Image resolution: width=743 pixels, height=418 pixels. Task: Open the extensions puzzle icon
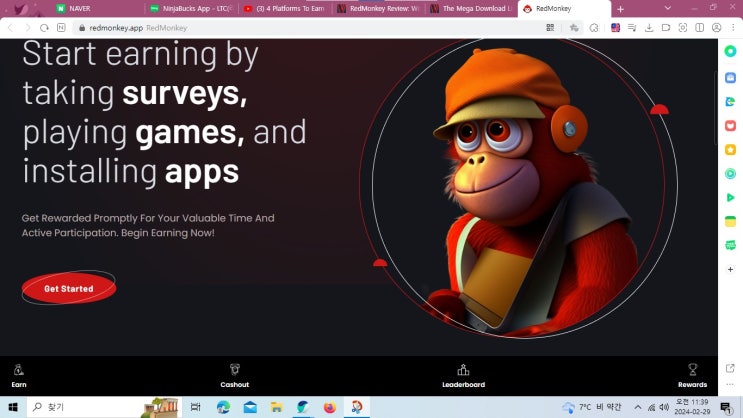(594, 28)
